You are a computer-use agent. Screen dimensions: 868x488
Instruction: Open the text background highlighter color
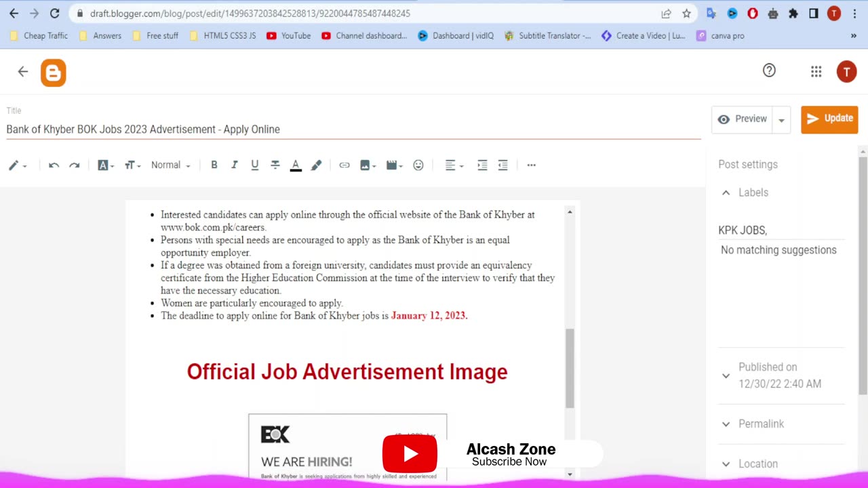[x=316, y=165]
